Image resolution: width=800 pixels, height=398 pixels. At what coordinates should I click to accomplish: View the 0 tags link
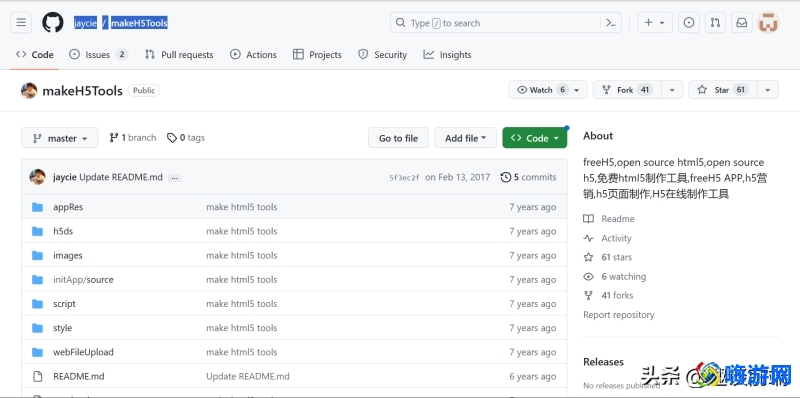click(186, 138)
